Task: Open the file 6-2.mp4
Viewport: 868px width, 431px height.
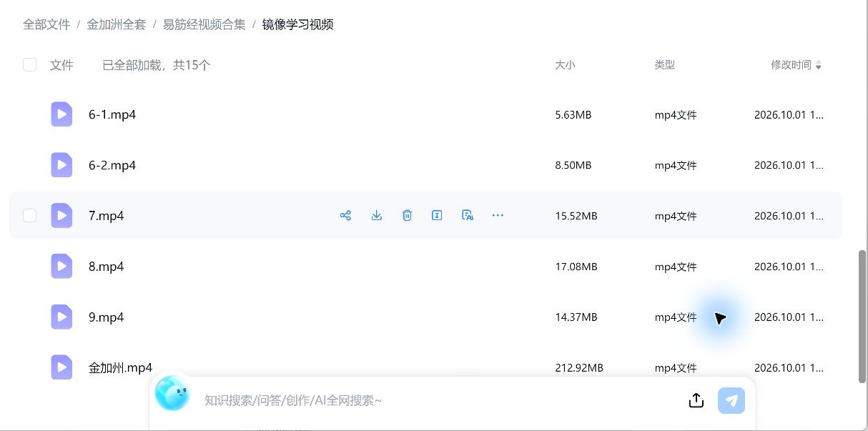Action: (x=112, y=165)
